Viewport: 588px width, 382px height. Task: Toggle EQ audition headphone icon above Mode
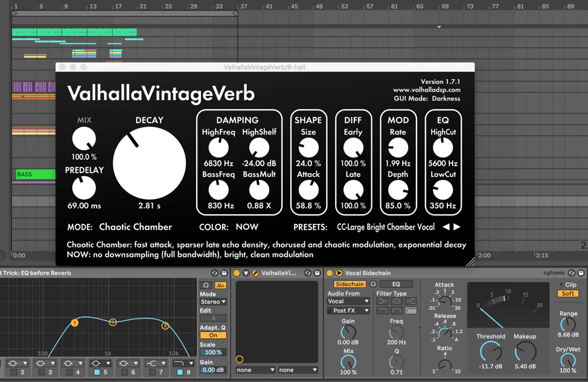point(206,285)
